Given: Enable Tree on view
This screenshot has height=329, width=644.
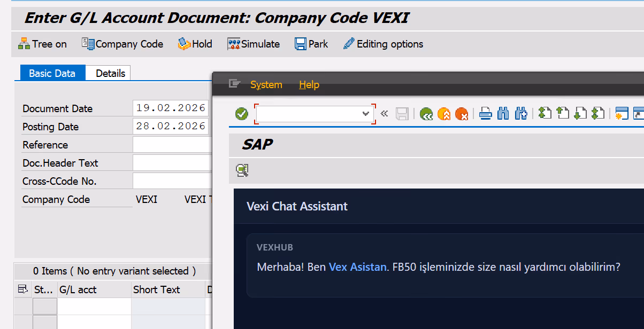Looking at the screenshot, I should click(x=42, y=44).
